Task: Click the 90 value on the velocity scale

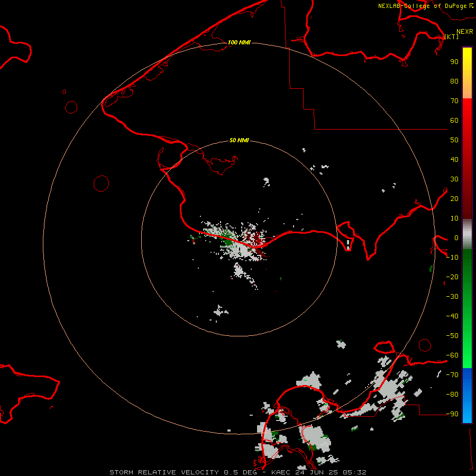Action: (454, 62)
